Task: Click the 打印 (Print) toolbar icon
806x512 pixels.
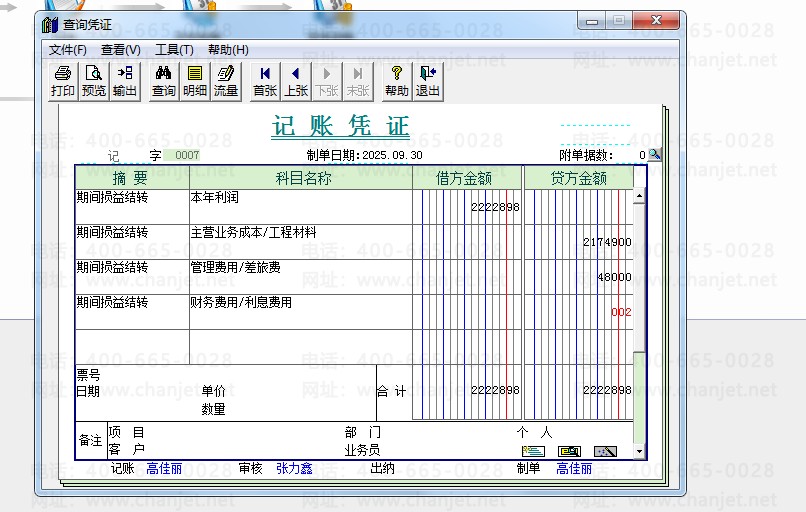Action: point(63,81)
